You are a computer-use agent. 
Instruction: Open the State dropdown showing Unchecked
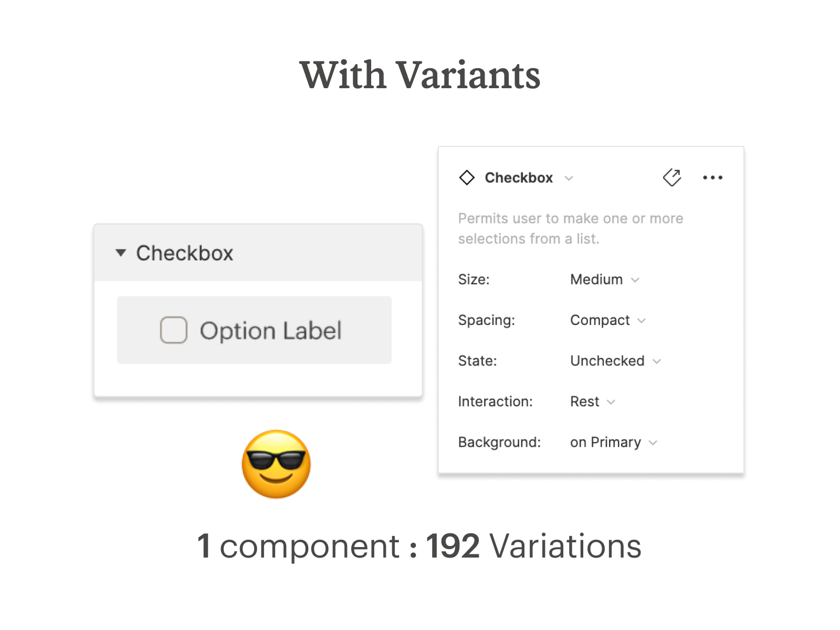pyautogui.click(x=615, y=361)
